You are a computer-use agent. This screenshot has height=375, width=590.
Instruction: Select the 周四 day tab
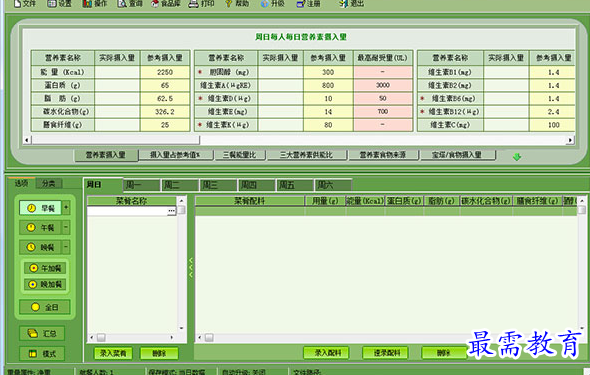pyautogui.click(x=256, y=185)
